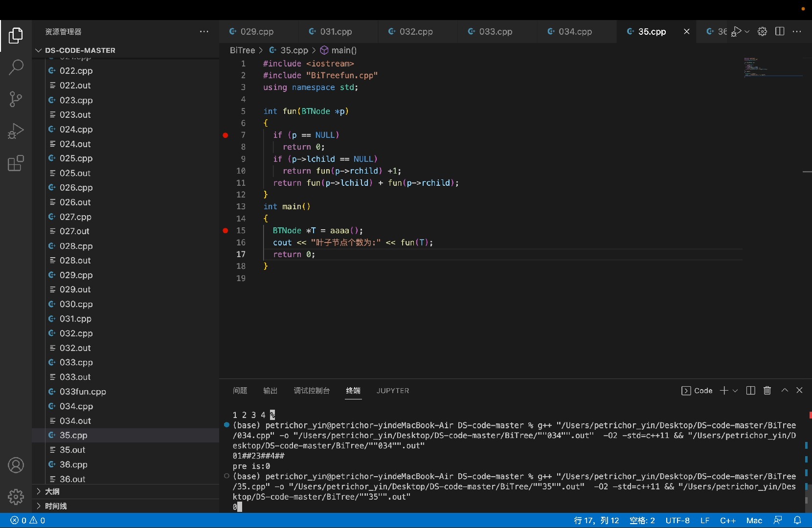Open the notifications bell in status bar
Viewport: 812px width, 528px height.
(798, 521)
